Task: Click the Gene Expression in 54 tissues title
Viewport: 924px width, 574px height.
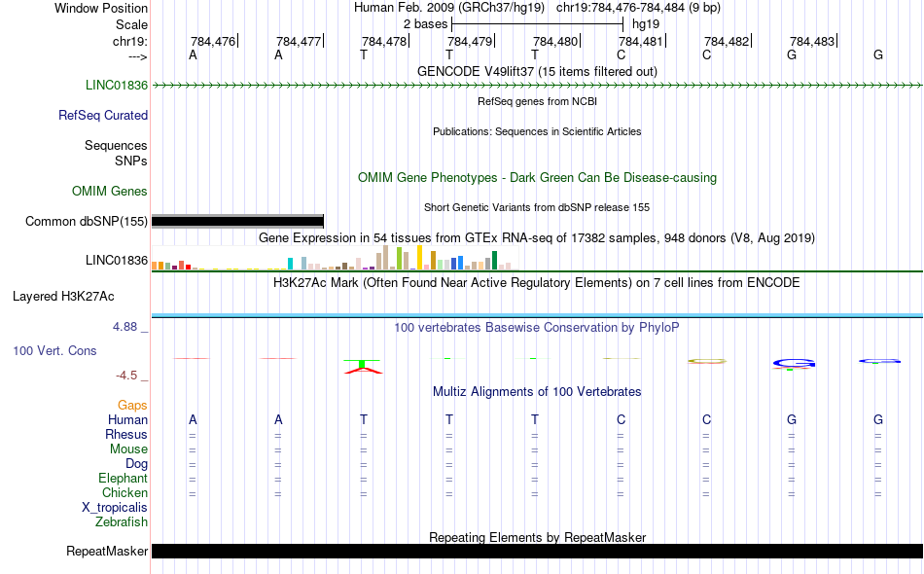Action: pyautogui.click(x=537, y=238)
